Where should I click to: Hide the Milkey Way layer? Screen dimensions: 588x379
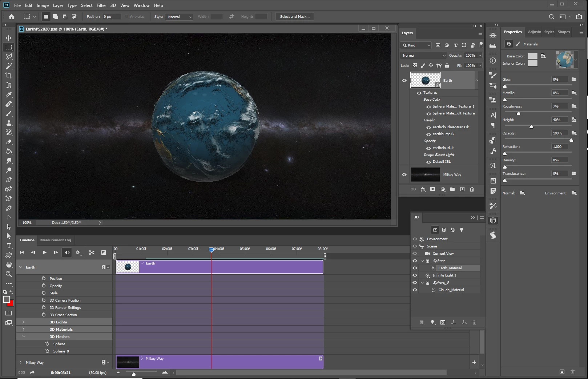pyautogui.click(x=404, y=175)
